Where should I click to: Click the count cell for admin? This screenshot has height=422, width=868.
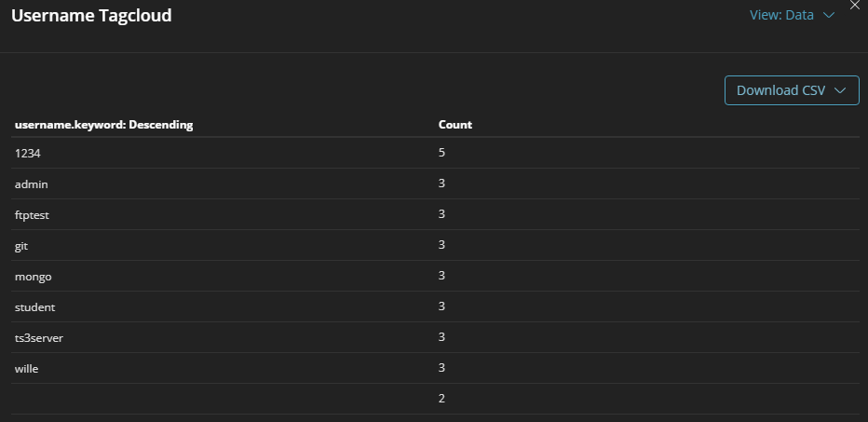[x=441, y=184]
